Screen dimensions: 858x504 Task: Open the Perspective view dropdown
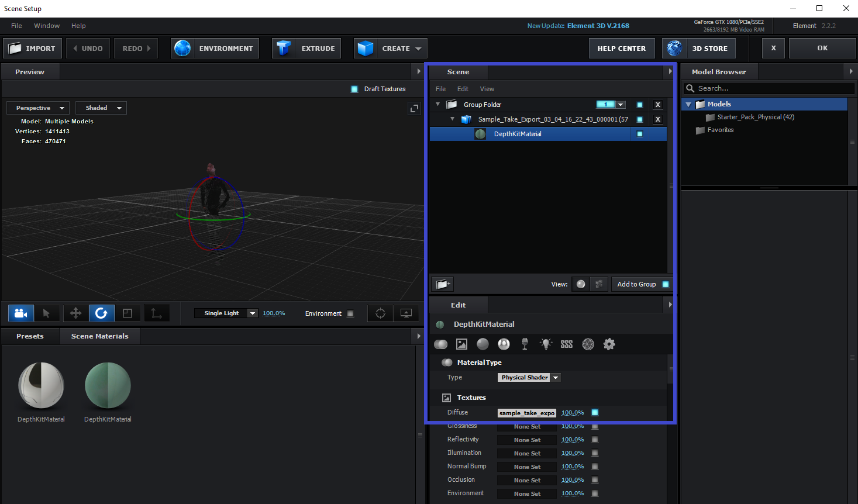click(x=38, y=108)
